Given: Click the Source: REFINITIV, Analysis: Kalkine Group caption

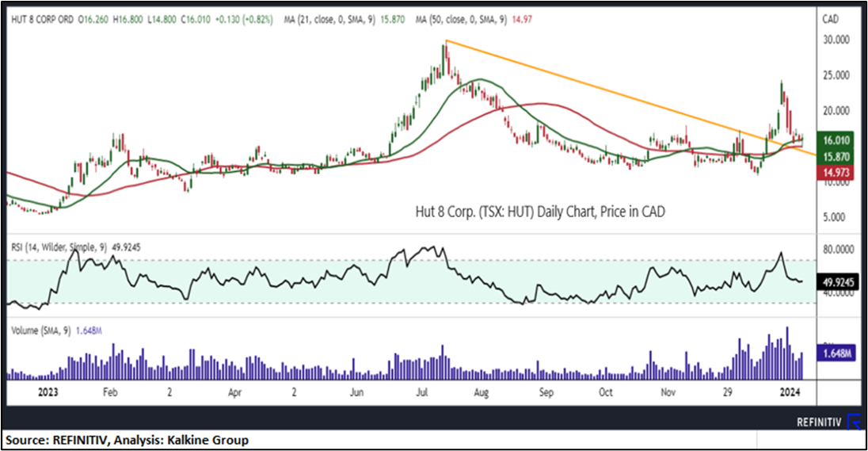Looking at the screenshot, I should coord(127,441).
